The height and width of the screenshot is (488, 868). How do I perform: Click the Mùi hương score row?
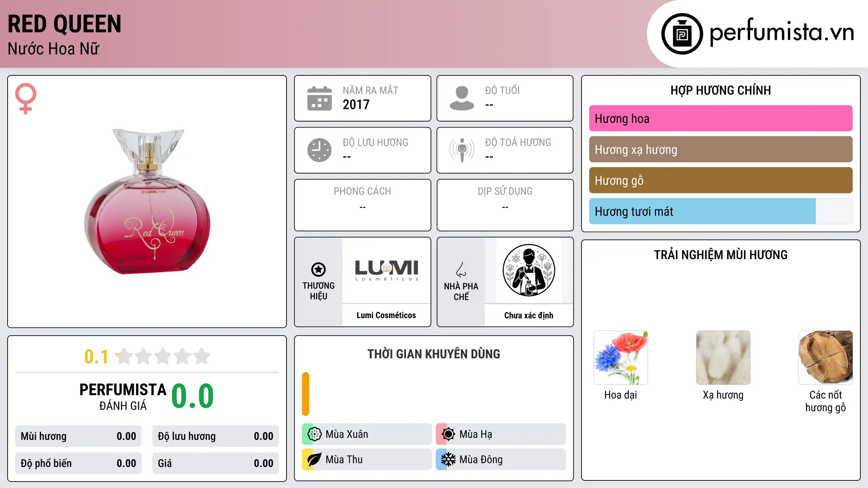tap(78, 436)
